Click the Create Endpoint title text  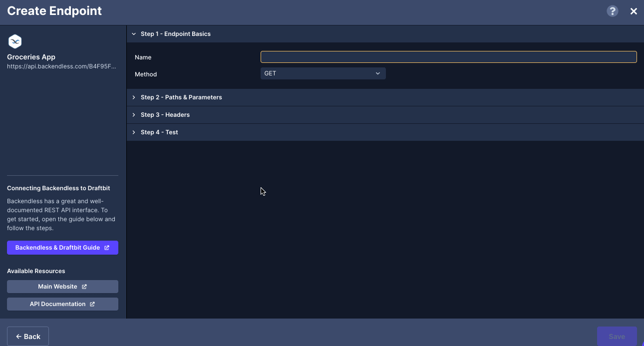[54, 11]
